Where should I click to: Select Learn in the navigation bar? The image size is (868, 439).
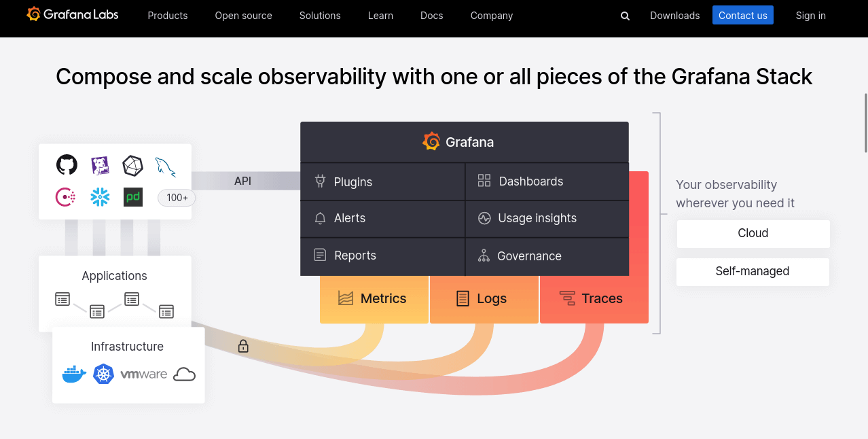380,16
